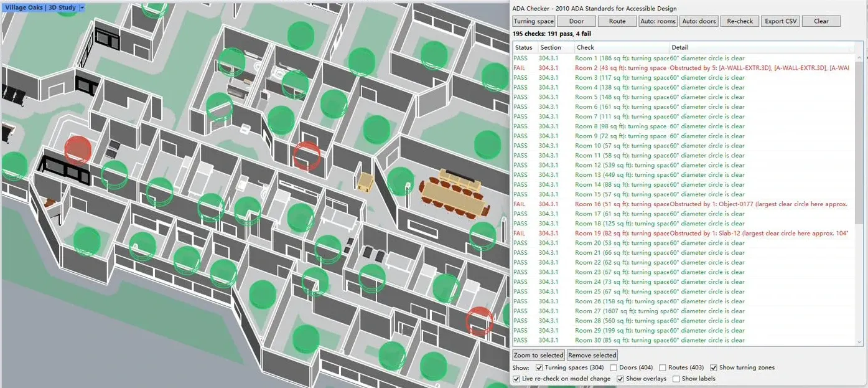Click Zoom to selected button
868x388 pixels.
pos(539,355)
